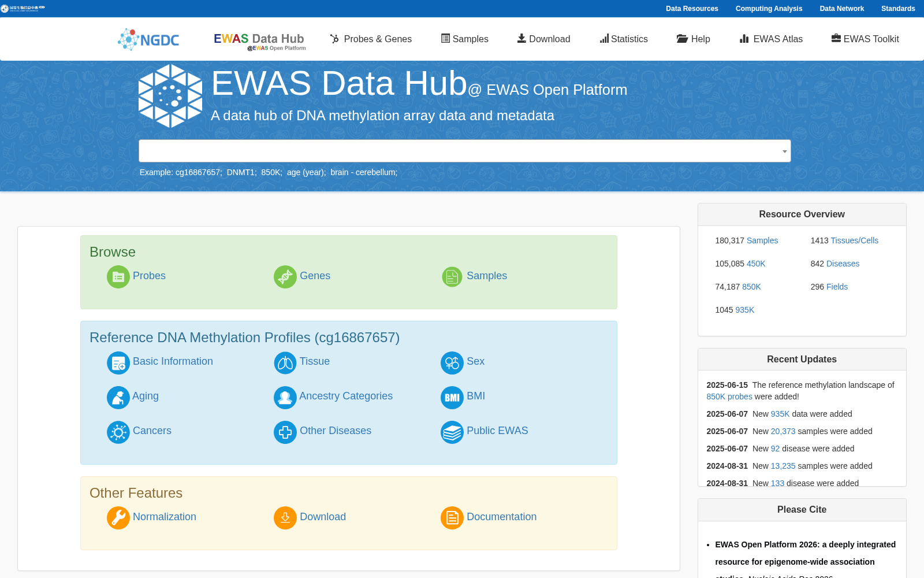The image size is (924, 578).
Task: Click the Cancers profile link
Action: 152,431
